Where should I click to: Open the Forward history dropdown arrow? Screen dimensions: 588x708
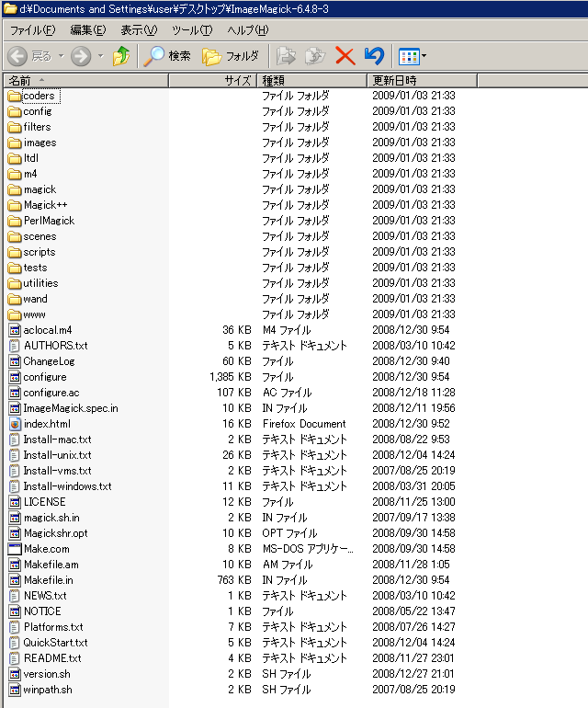pos(101,56)
